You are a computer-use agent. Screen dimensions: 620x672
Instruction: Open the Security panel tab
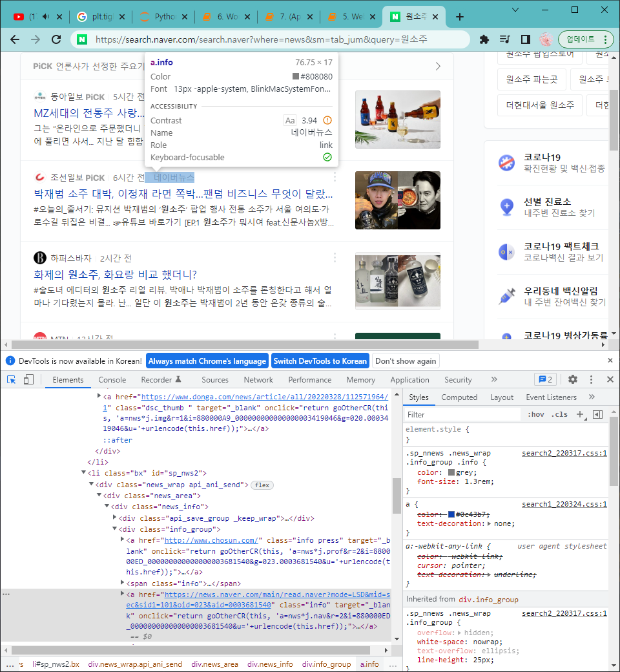458,380
